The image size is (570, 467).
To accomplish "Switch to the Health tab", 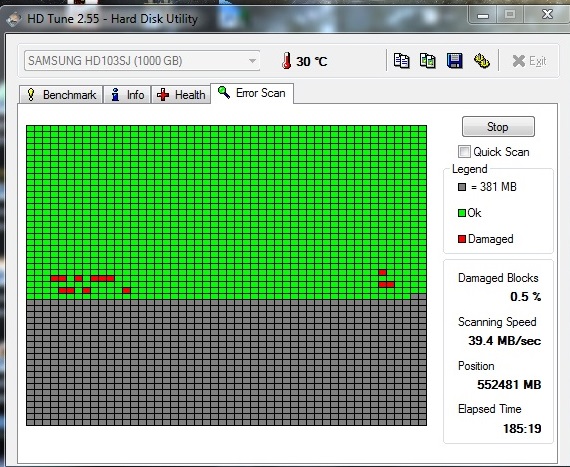I will coord(181,95).
